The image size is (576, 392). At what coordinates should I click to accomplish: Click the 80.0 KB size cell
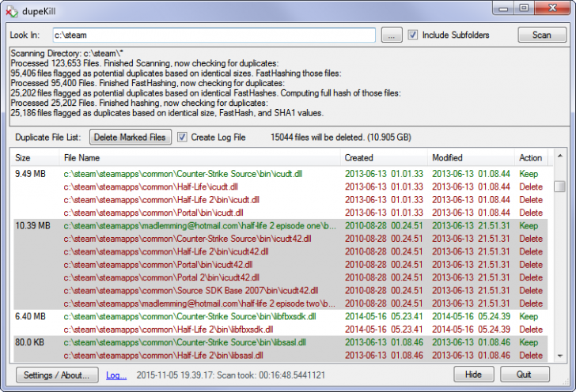(30, 342)
